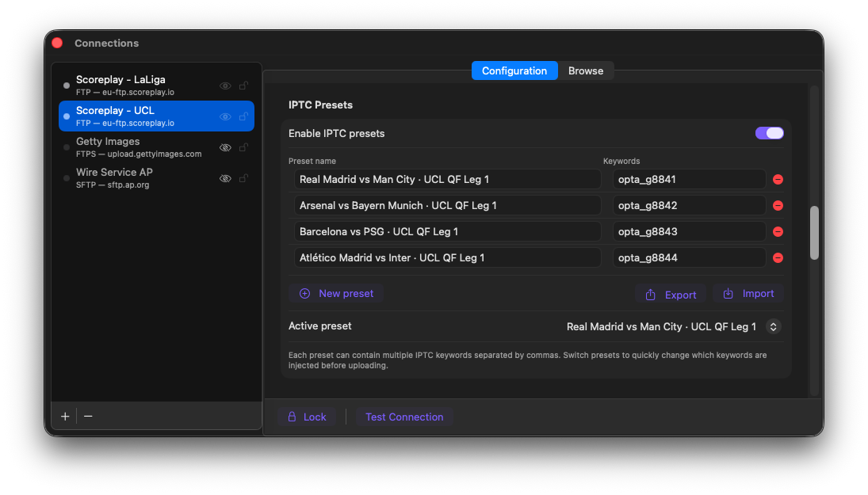
Task: Toggle crossed-out eye for Getty Images
Action: (x=225, y=147)
